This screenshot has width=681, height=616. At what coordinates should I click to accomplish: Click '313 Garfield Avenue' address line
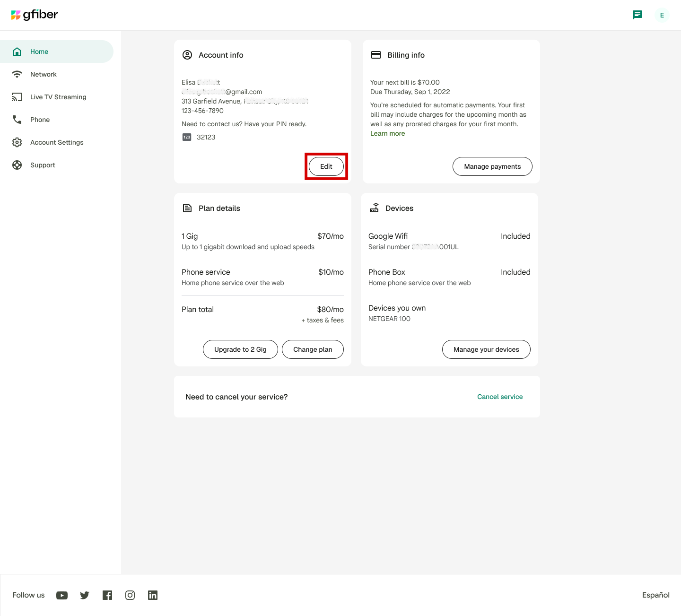pyautogui.click(x=245, y=101)
